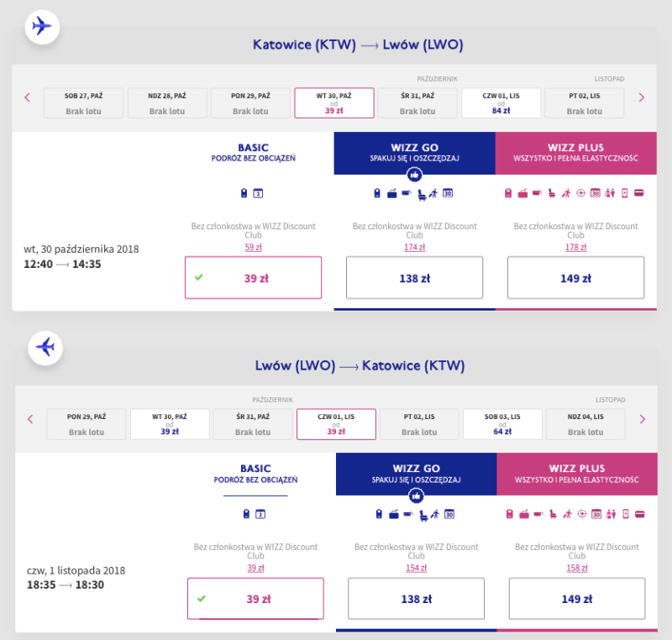
Task: Click the small bag icon under return BASIC
Action: (x=246, y=514)
